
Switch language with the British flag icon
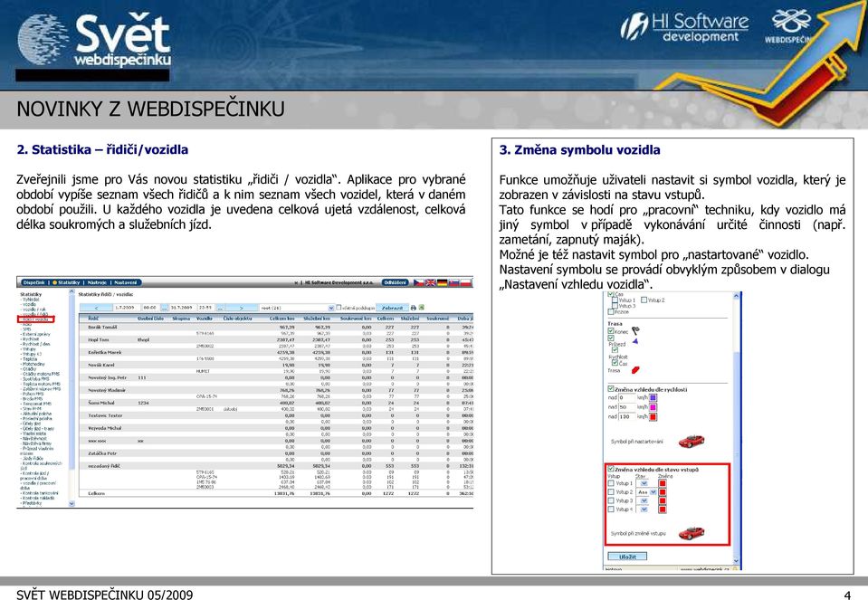click(431, 282)
